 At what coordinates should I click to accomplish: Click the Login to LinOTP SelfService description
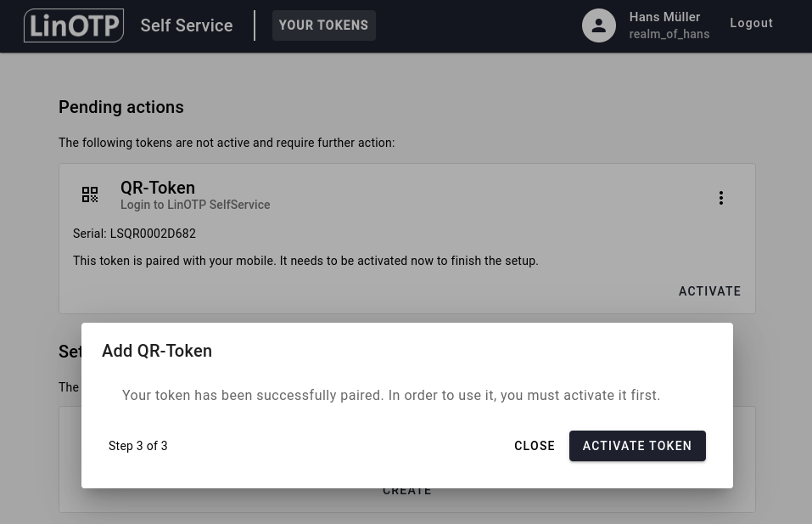pyautogui.click(x=195, y=205)
